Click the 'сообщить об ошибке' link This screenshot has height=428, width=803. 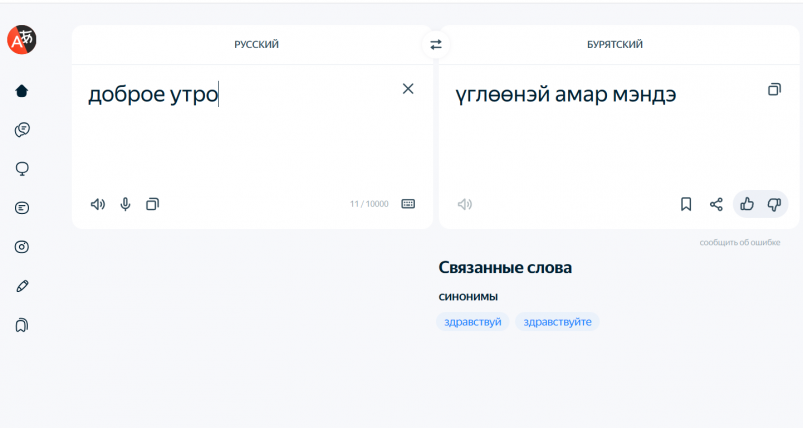pos(739,243)
